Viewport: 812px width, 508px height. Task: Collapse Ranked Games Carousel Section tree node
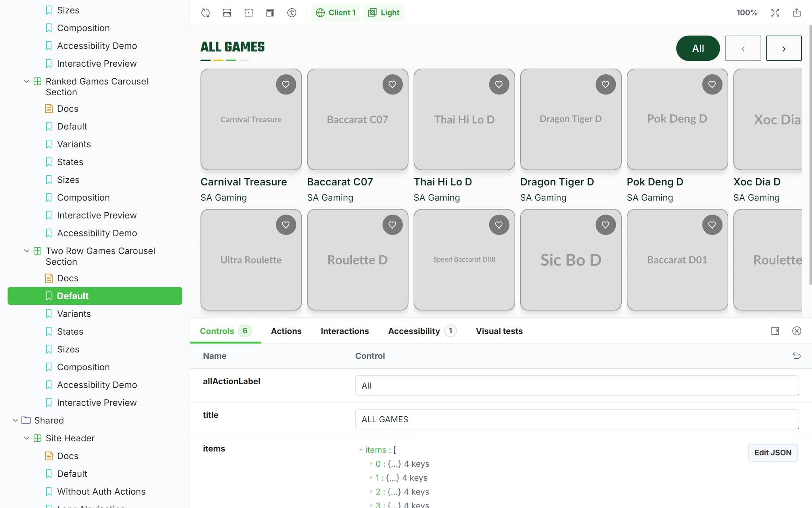pos(27,81)
